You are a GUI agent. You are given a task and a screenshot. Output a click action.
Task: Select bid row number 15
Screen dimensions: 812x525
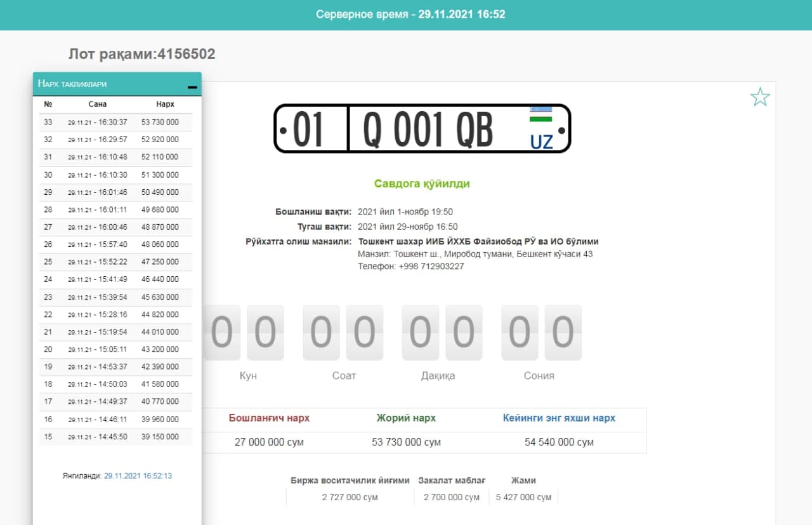[x=48, y=437]
